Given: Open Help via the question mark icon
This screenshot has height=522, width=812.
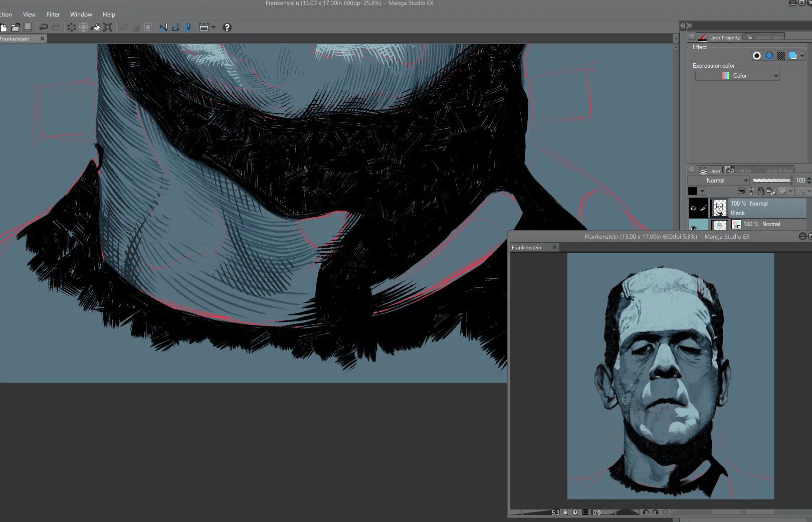Looking at the screenshot, I should (x=227, y=27).
